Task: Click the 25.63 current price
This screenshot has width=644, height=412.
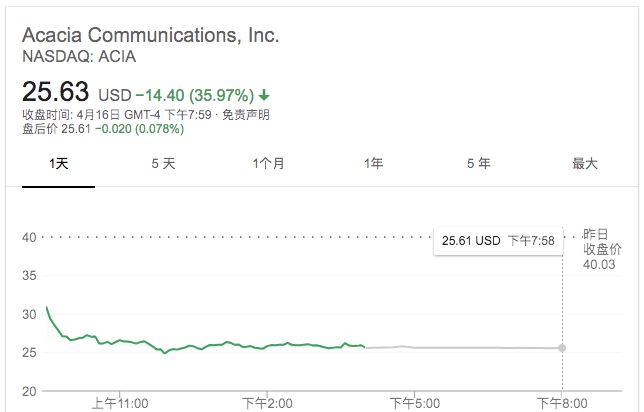Action: [x=55, y=91]
